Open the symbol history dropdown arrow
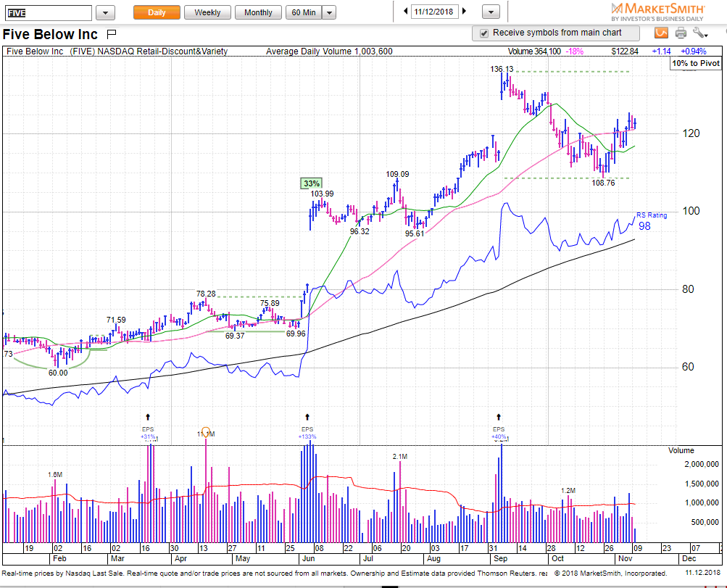 tap(105, 12)
